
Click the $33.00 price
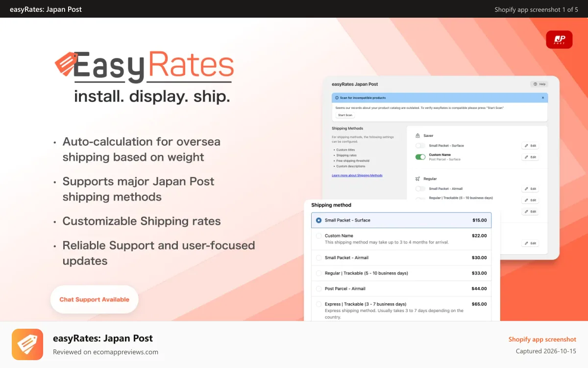click(479, 273)
